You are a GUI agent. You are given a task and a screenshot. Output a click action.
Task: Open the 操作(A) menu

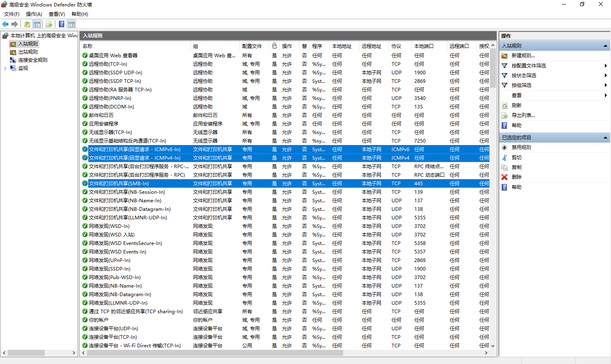coord(34,14)
